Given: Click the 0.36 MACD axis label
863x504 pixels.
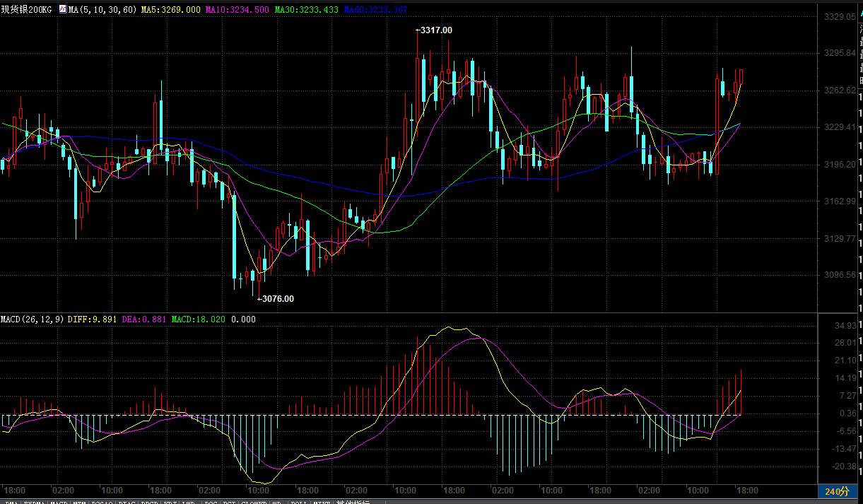Looking at the screenshot, I should pos(847,414).
